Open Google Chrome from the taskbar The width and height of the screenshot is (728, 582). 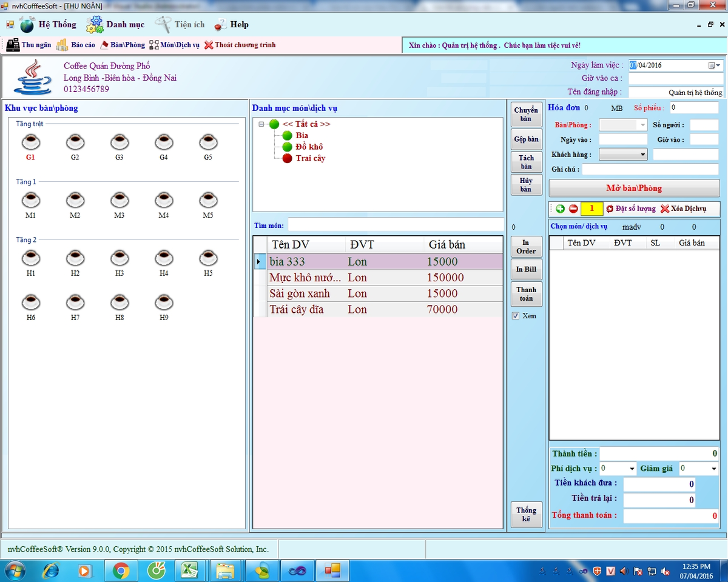[121, 570]
